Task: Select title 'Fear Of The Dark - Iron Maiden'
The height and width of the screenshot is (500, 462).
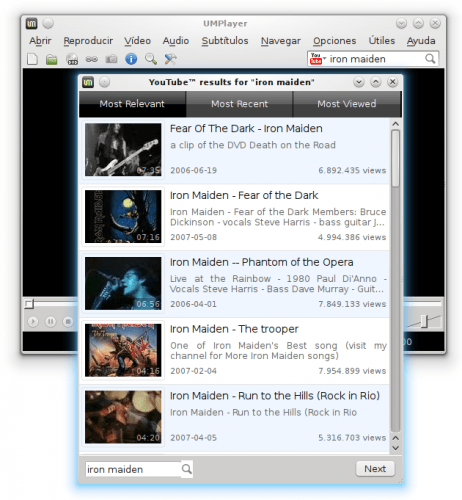Action: 246,129
